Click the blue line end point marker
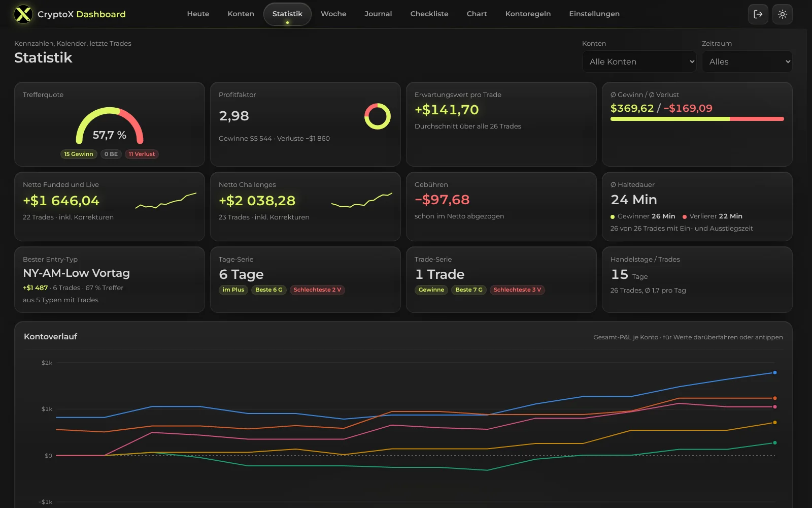The width and height of the screenshot is (812, 508). [x=774, y=372]
